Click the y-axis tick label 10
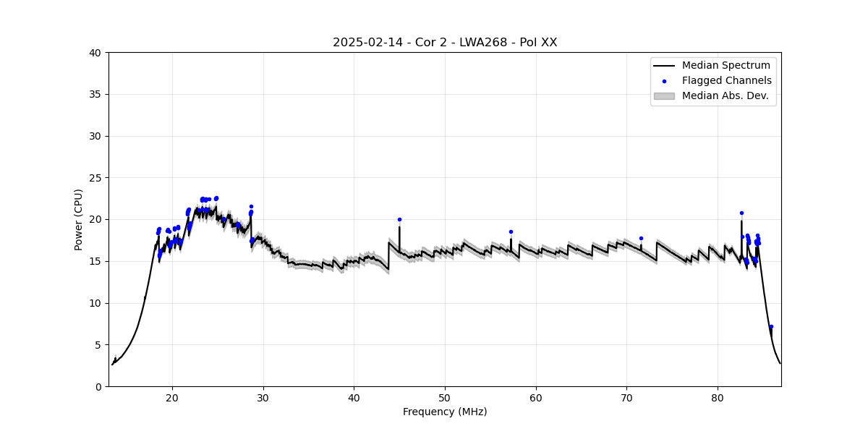The image size is (868, 434). (96, 303)
